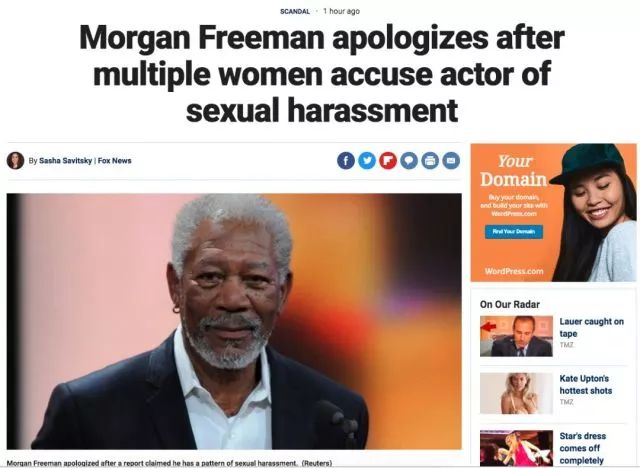Click the author avatar photo
This screenshot has width=640, height=468.
tap(16, 160)
